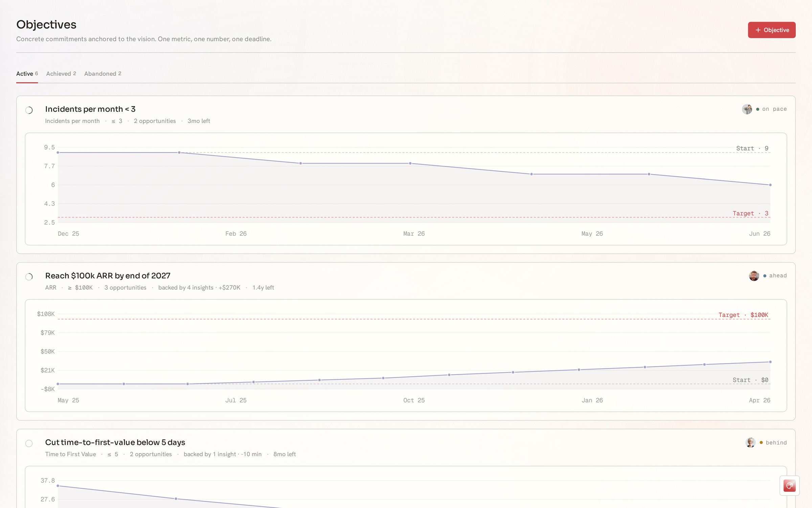Open '3 opportunities' on ARR objective

pyautogui.click(x=125, y=288)
